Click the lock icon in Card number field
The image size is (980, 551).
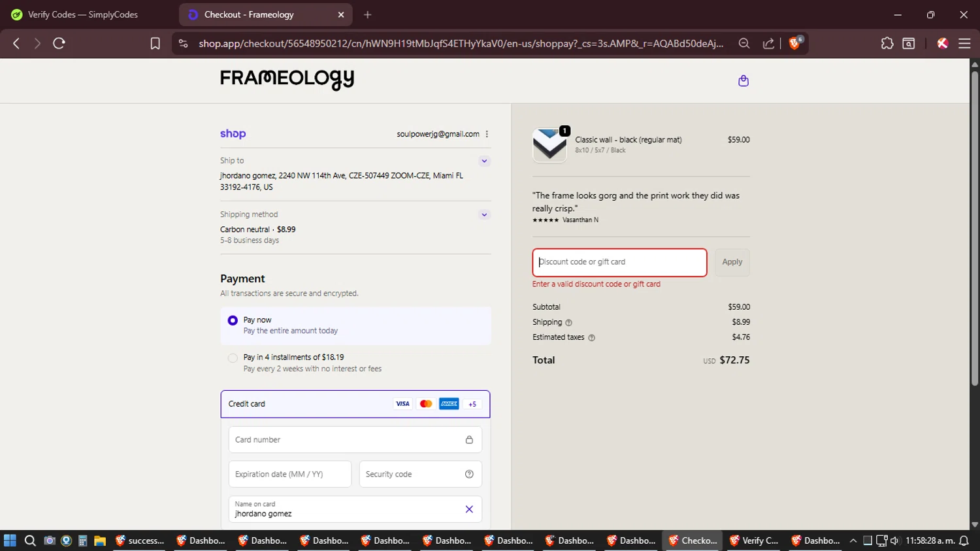click(x=469, y=440)
